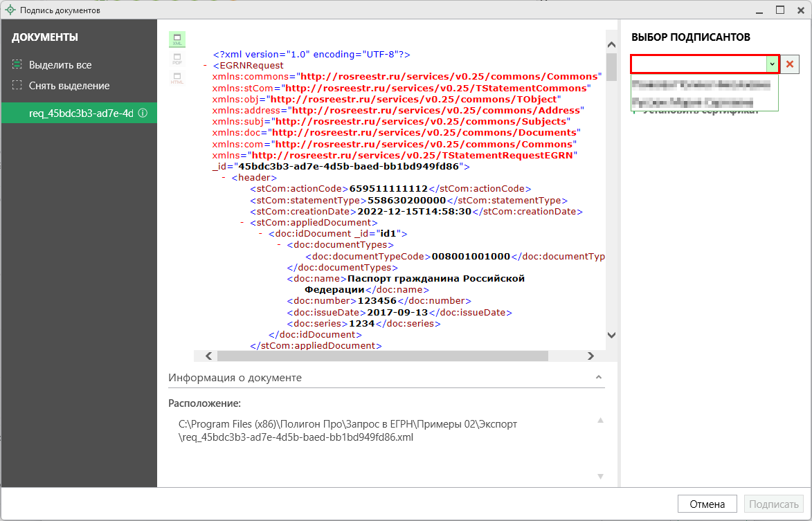Collapse the header XML node
The width and height of the screenshot is (812, 521).
224,178
